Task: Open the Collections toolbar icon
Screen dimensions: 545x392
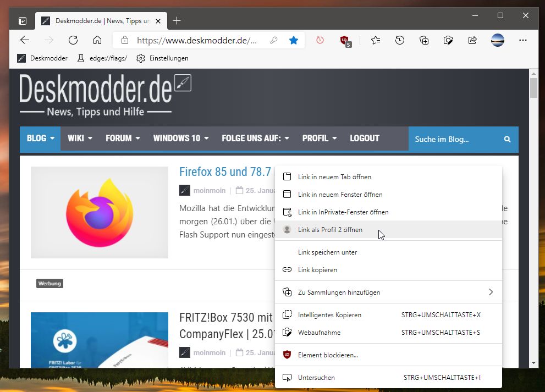Action: [424, 40]
